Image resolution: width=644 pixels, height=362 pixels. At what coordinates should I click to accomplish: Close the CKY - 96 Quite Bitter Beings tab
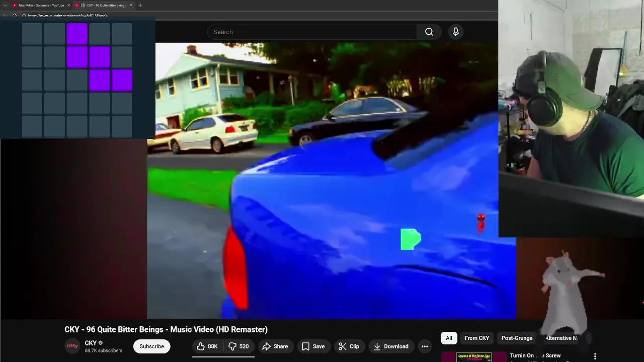coord(131,5)
